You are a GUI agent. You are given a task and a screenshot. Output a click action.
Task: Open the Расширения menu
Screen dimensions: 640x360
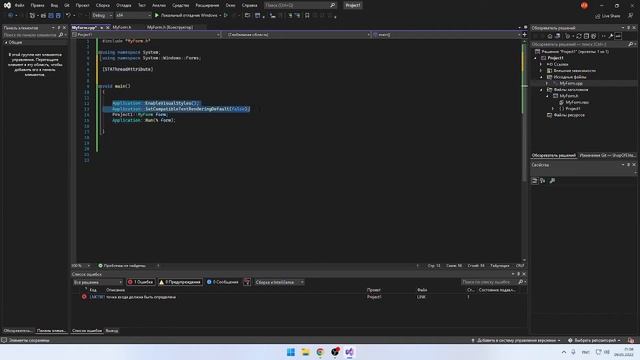pos(207,5)
